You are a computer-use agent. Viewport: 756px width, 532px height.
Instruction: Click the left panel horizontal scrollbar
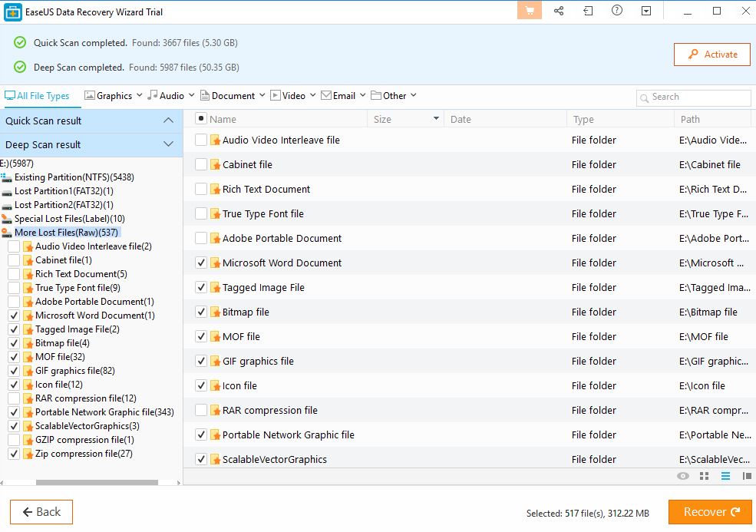(x=97, y=482)
